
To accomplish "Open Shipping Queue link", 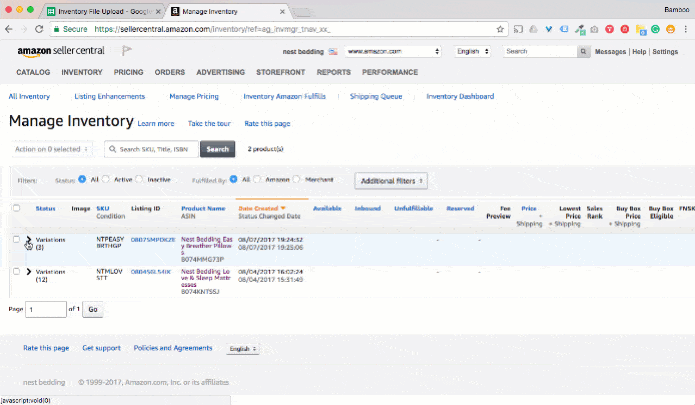I will 376,96.
